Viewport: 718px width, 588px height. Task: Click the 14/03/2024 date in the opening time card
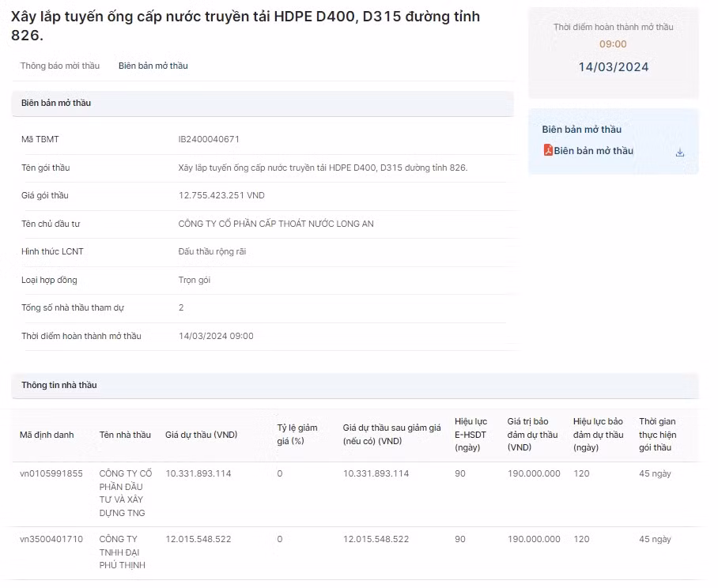tap(613, 67)
